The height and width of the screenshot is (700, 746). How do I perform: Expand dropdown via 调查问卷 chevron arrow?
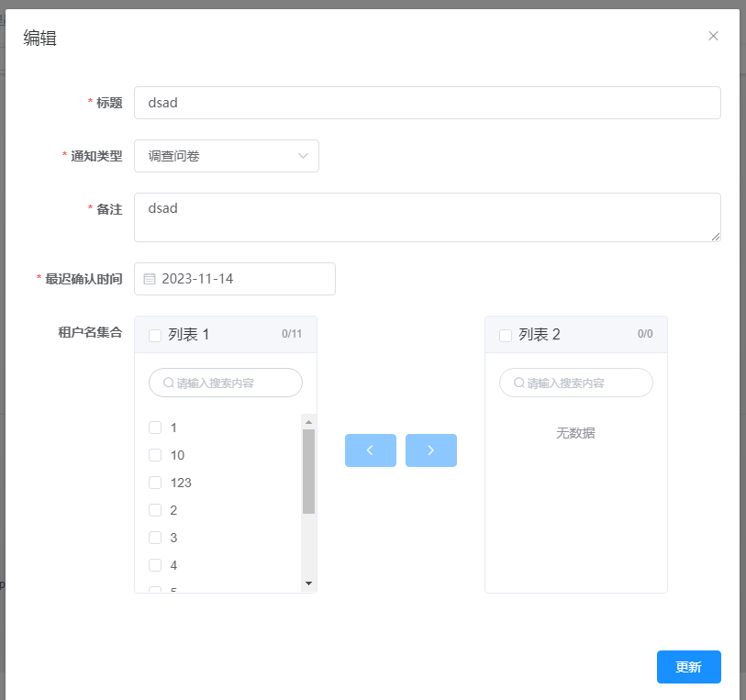pyautogui.click(x=304, y=156)
